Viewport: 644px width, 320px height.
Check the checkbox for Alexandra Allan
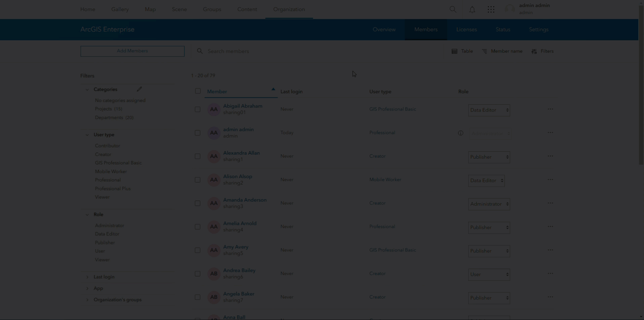click(x=198, y=156)
